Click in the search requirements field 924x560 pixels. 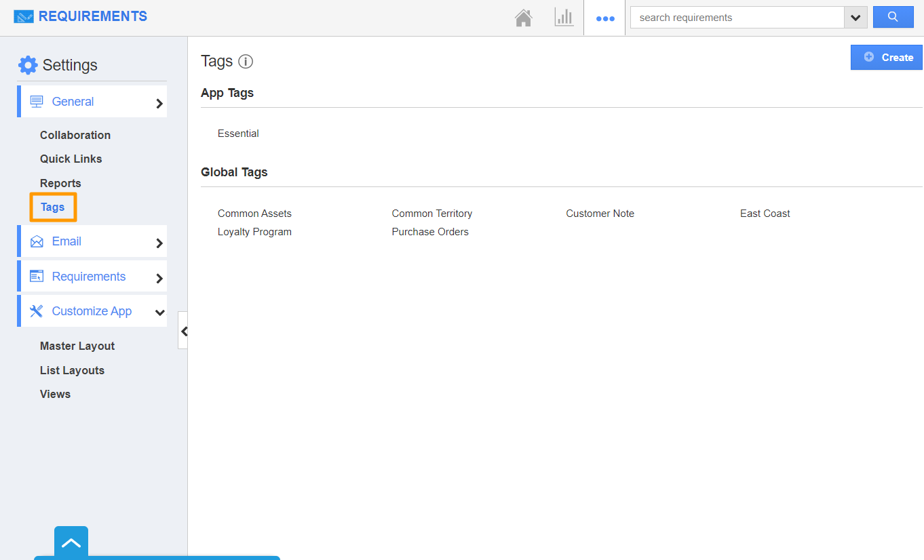coord(736,18)
